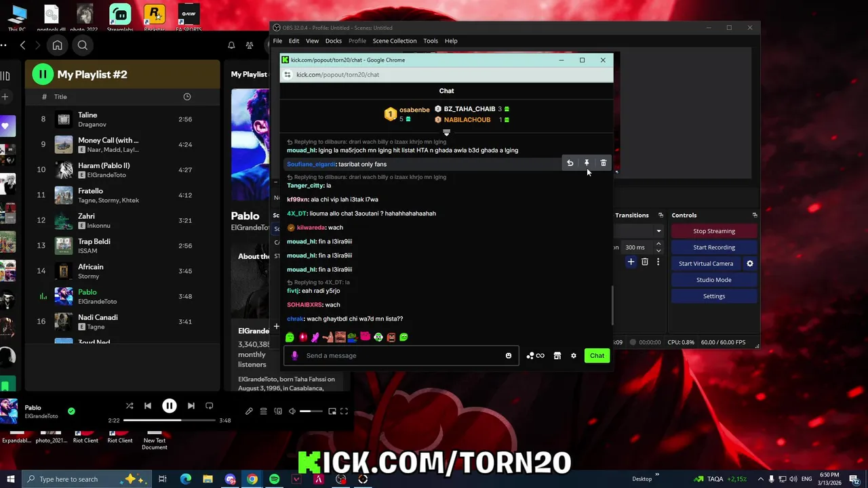Mute Spotify with the speaker icon
This screenshot has width=868, height=488.
(x=292, y=411)
